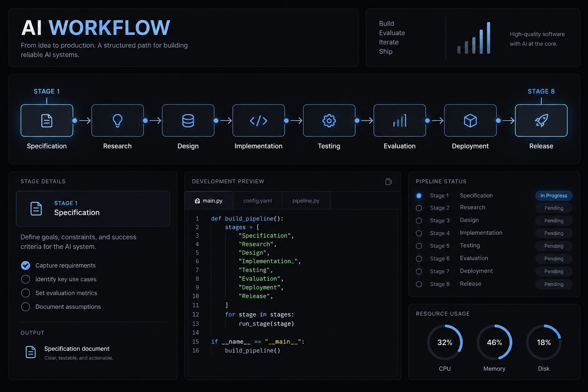Viewport: 588px width, 392px height.
Task: Click the Release stage rocket icon
Action: tap(541, 121)
